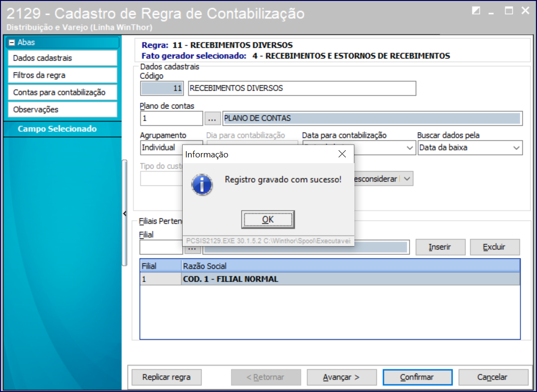
Task: Expand the Data para contabilização dropdown
Action: pyautogui.click(x=409, y=148)
